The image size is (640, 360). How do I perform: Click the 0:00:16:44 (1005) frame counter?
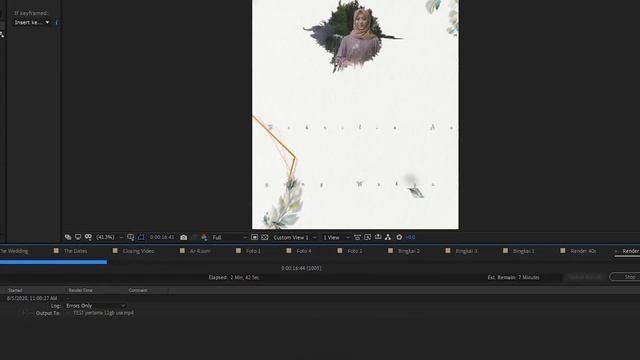(x=301, y=268)
